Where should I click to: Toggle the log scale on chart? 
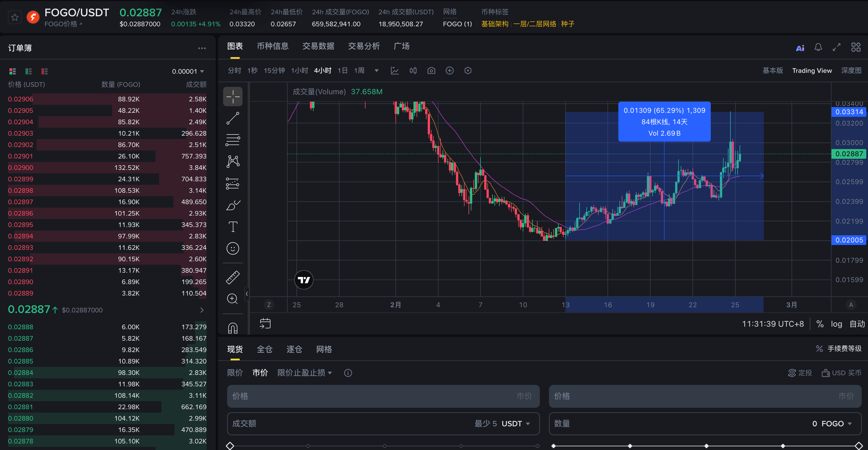(x=836, y=324)
